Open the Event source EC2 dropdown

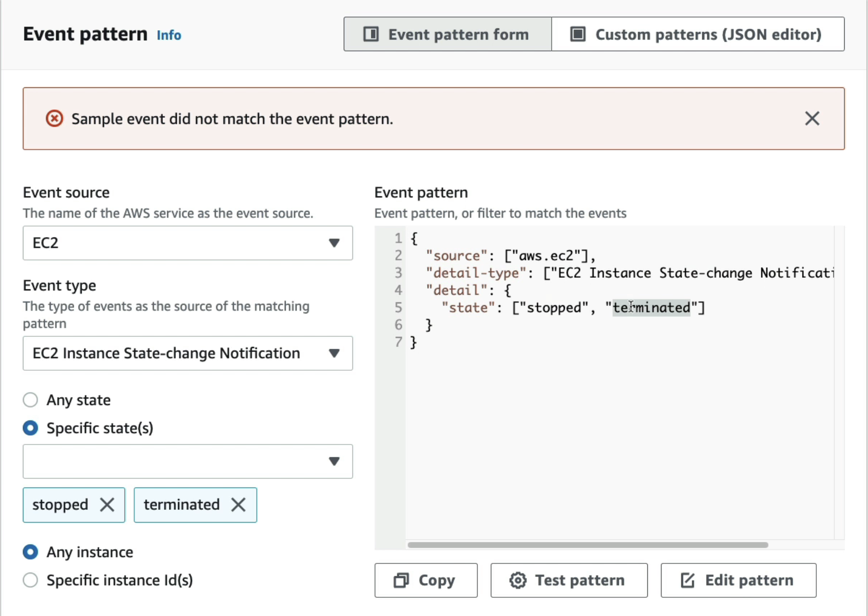(x=188, y=243)
